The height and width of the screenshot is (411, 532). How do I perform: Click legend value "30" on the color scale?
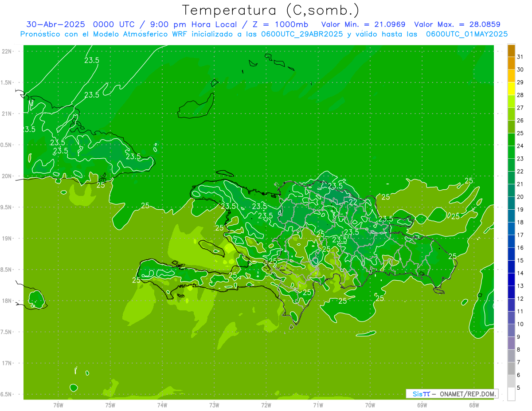pyautogui.click(x=520, y=69)
